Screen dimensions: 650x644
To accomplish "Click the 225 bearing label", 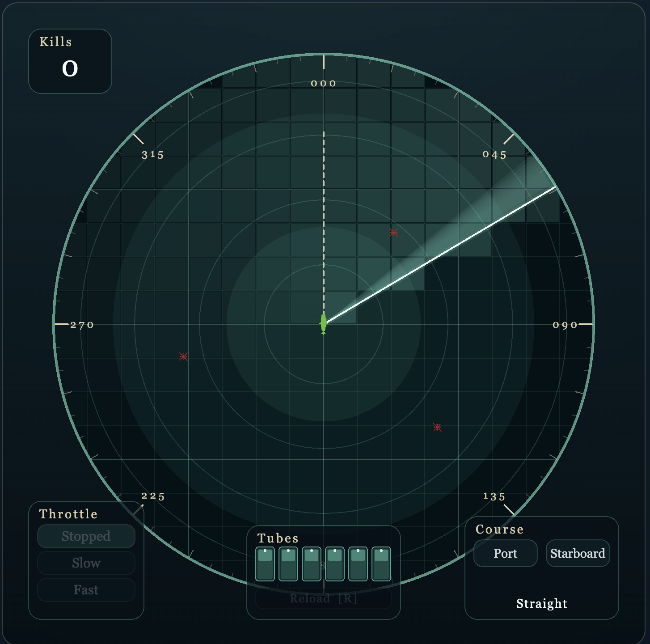I will (153, 496).
